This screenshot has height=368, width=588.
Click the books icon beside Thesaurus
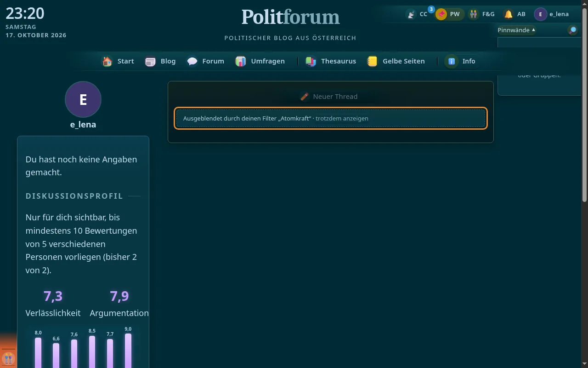click(x=311, y=61)
